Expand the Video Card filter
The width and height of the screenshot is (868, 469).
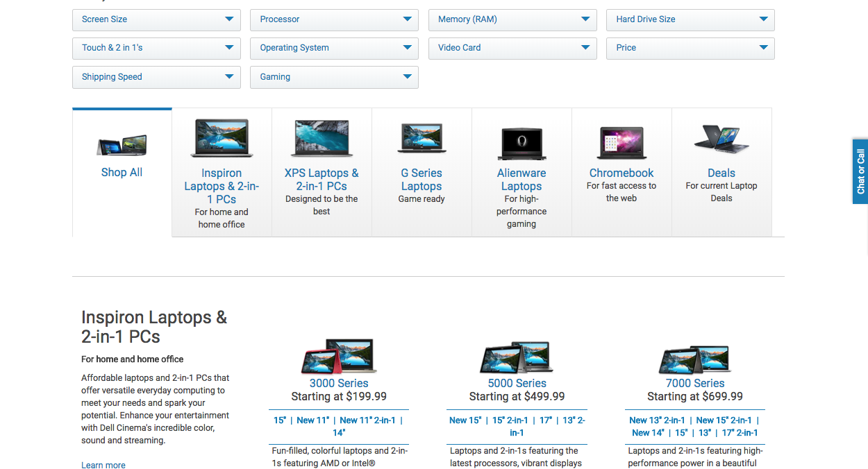tap(512, 48)
